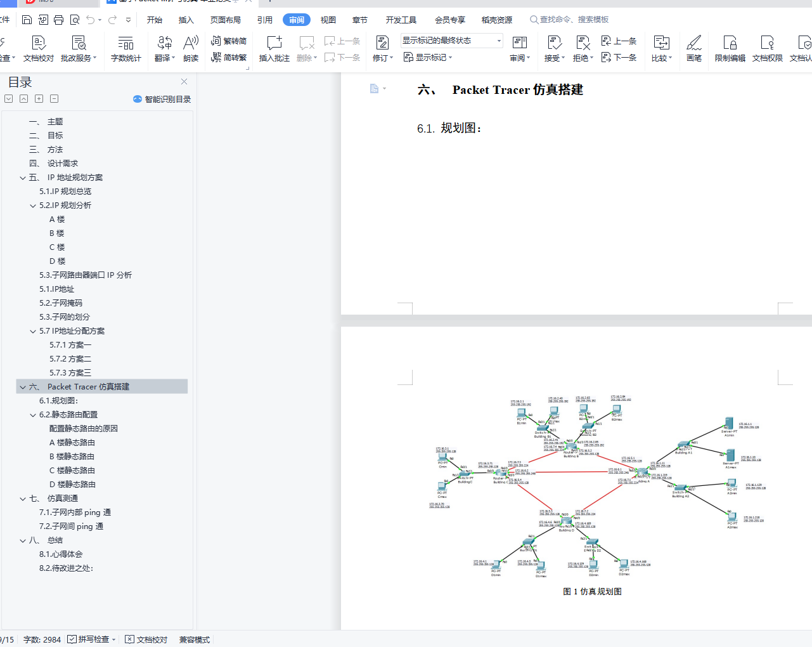Jump to 四、设计需求 in outline

[54, 164]
